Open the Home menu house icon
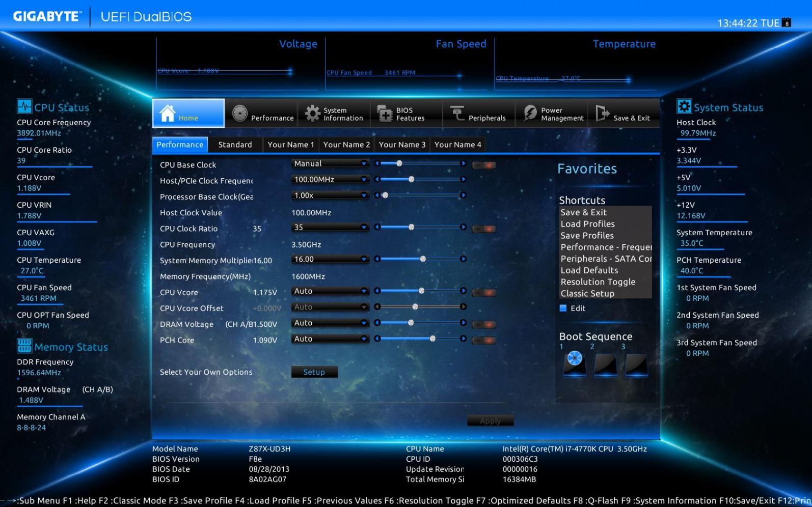 click(x=168, y=113)
